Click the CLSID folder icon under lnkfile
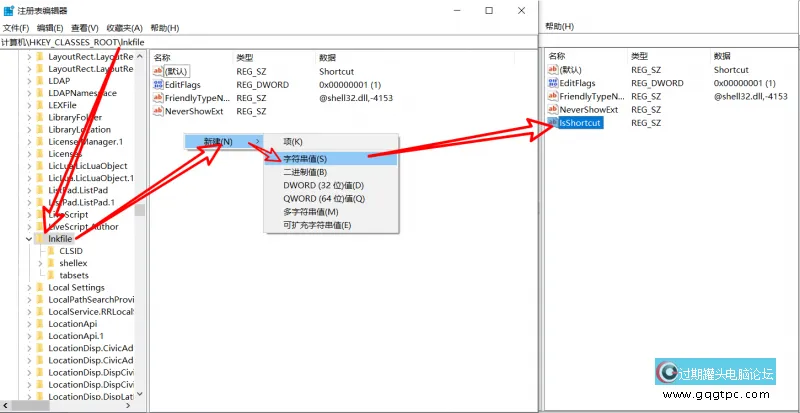The image size is (800, 413). click(x=51, y=251)
